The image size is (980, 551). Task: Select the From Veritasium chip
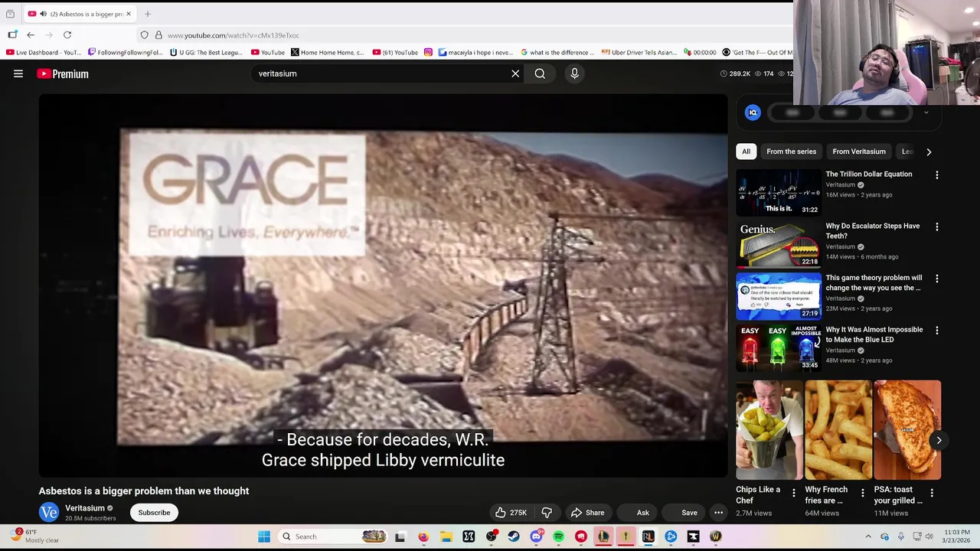coord(859,152)
